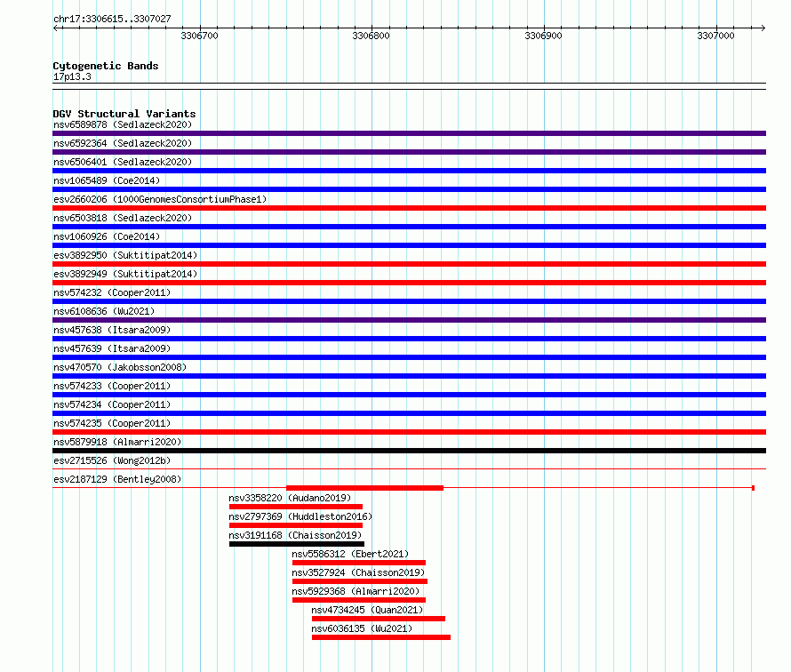Click nsv574234 (Cooper2011) label

112,404
